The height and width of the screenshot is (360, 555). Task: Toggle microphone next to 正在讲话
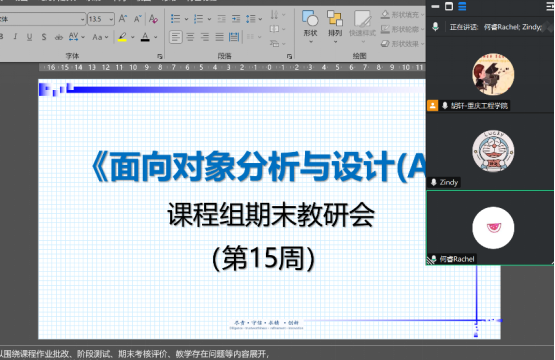(435, 27)
